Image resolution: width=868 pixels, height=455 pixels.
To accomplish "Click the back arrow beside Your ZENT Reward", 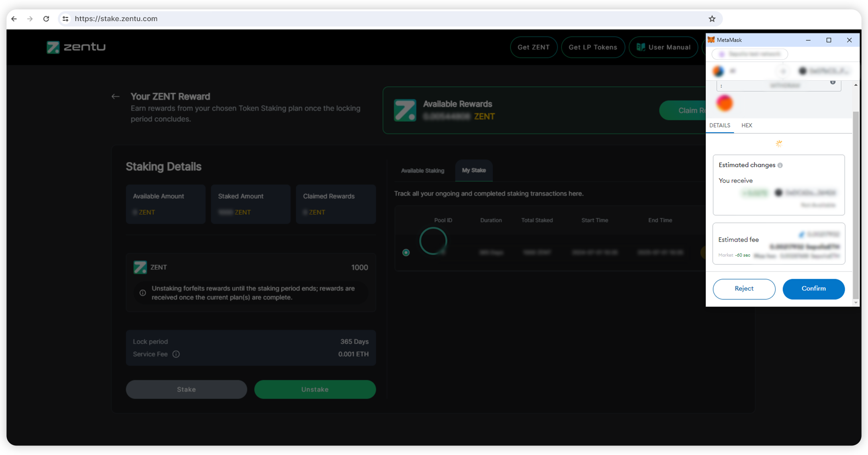I will pyautogui.click(x=115, y=96).
